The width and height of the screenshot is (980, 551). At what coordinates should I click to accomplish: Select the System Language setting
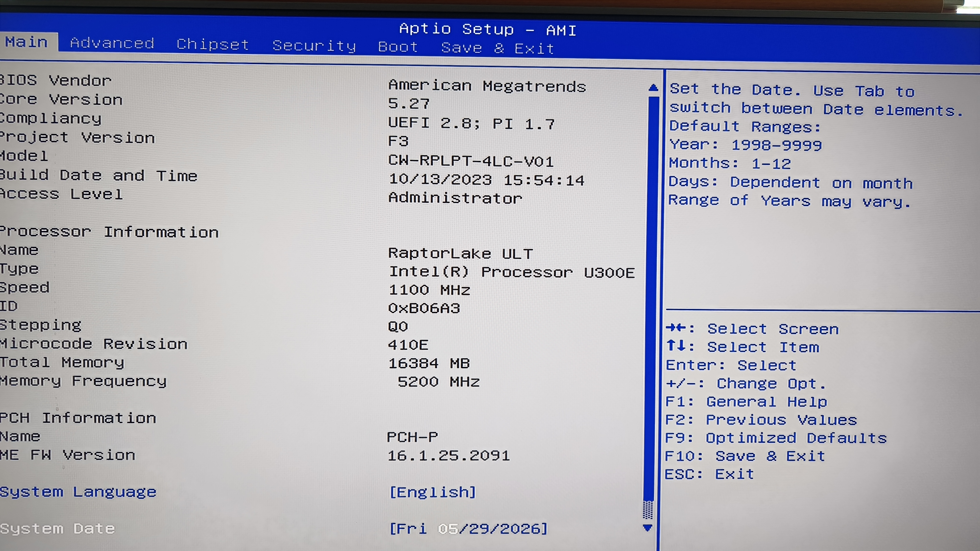pyautogui.click(x=78, y=492)
